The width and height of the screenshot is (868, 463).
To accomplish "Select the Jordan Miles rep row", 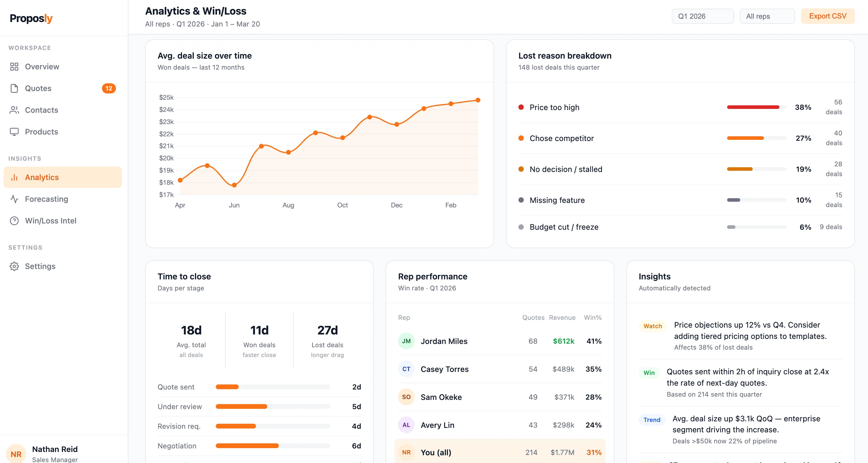I will pyautogui.click(x=500, y=341).
